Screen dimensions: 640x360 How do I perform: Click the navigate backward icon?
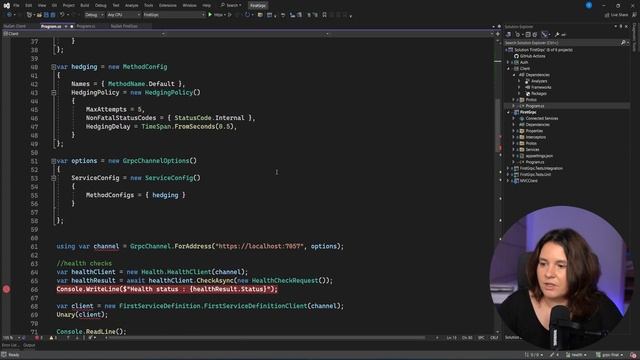[9, 15]
